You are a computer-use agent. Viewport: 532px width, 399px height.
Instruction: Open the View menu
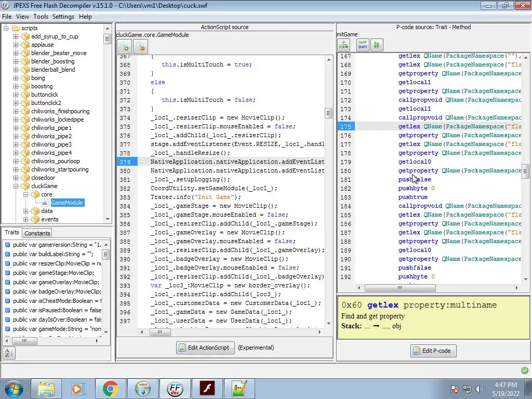tap(22, 16)
